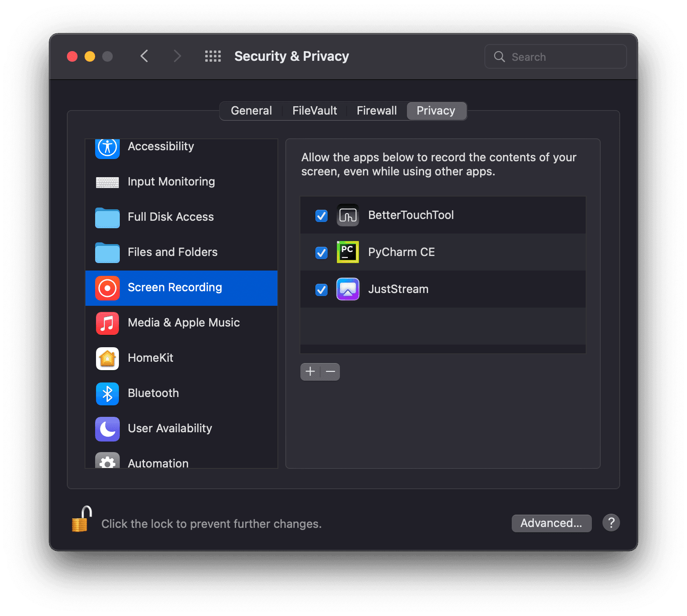Screen dimensions: 687x616
Task: Uncheck JustStream screen recording permission
Action: coord(321,290)
